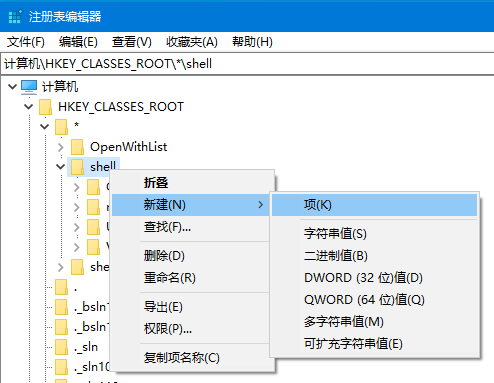Select 字符串值(S) in submenu
494x383 pixels.
[374, 234]
